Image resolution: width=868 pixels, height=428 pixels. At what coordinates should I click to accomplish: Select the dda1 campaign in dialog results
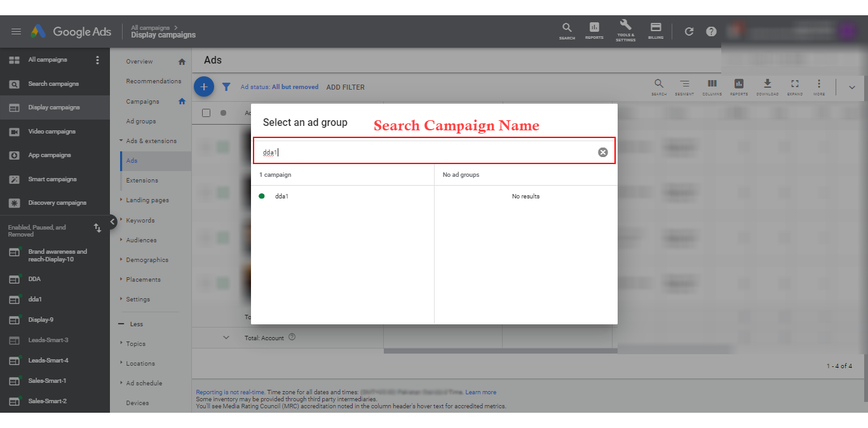coord(281,196)
